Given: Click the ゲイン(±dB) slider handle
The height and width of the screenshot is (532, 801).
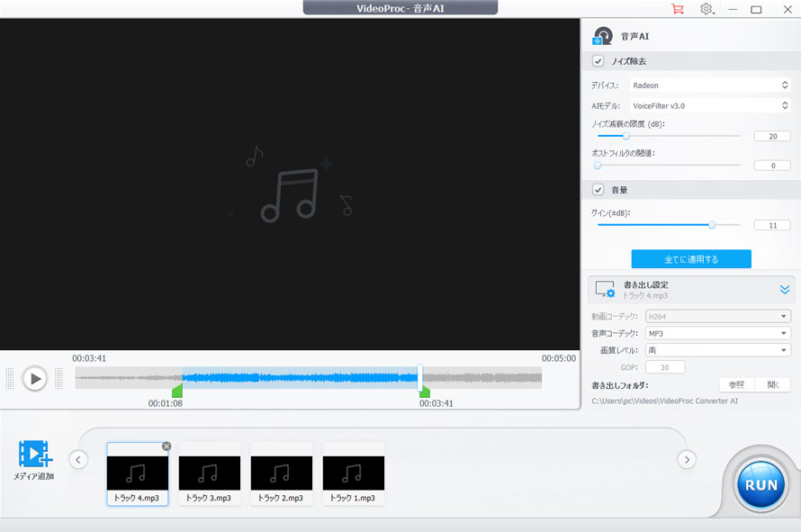Looking at the screenshot, I should (711, 225).
